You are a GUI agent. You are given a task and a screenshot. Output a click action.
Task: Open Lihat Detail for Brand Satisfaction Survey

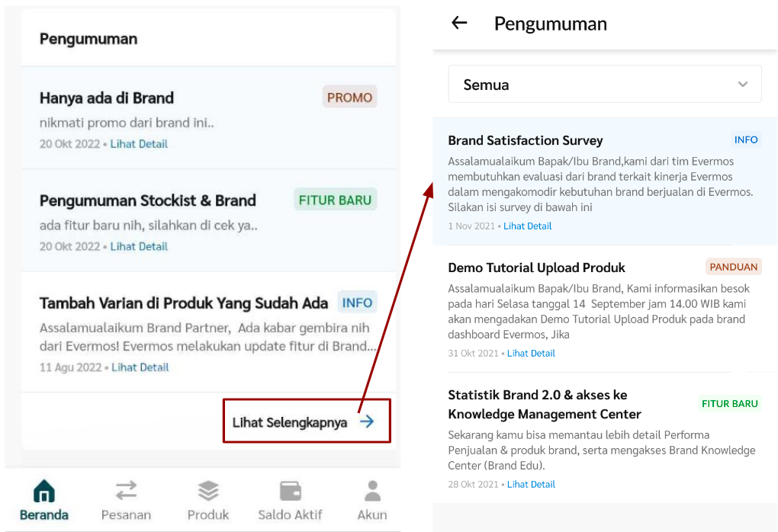pos(527,226)
